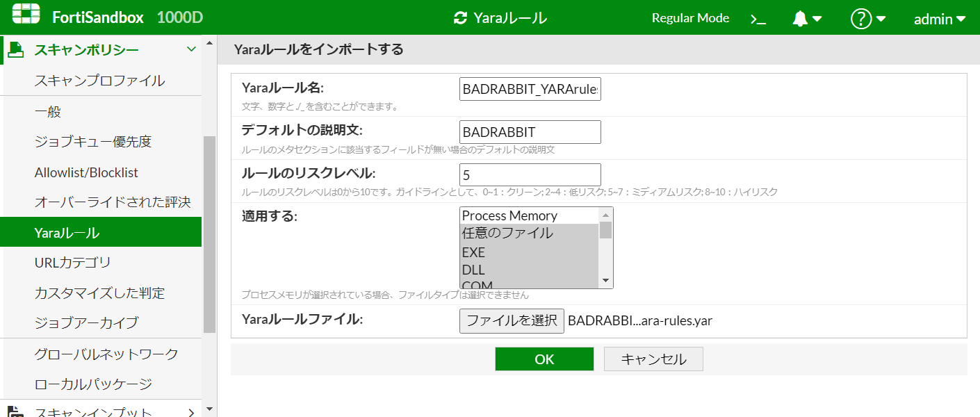Expand the スキャンインプット menu chevron
This screenshot has width=980, height=417.
191,413
